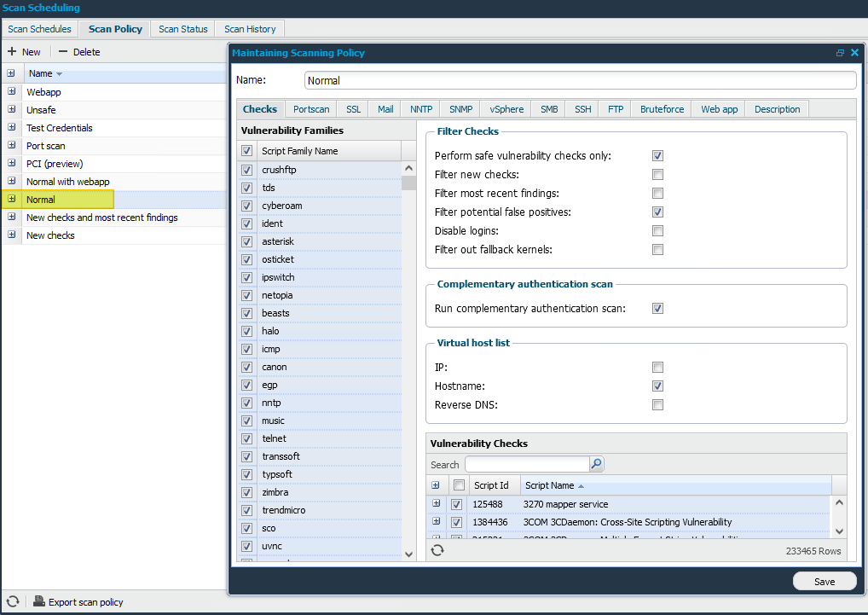Click the Delete policy minus icon

pyautogui.click(x=63, y=52)
